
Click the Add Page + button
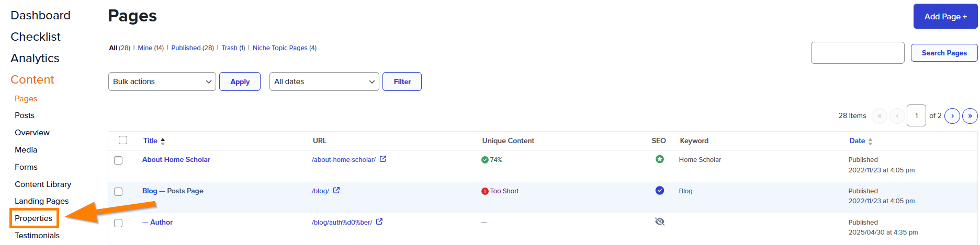coord(945,17)
